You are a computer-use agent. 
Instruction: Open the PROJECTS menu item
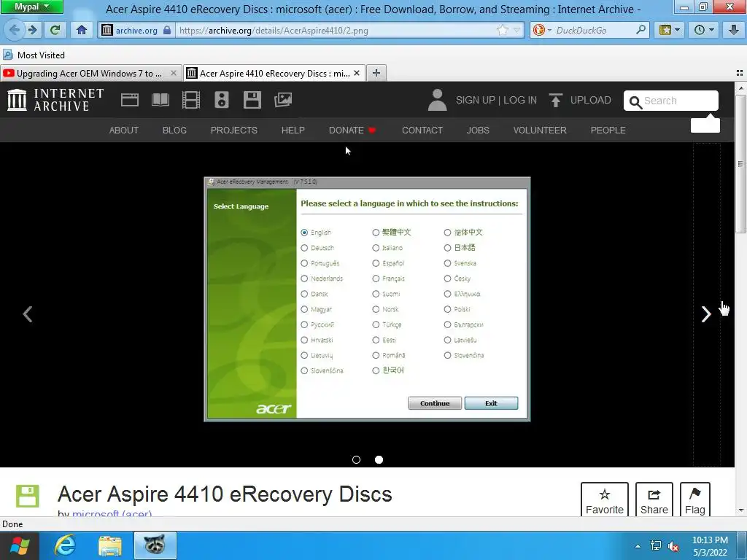[x=234, y=130]
